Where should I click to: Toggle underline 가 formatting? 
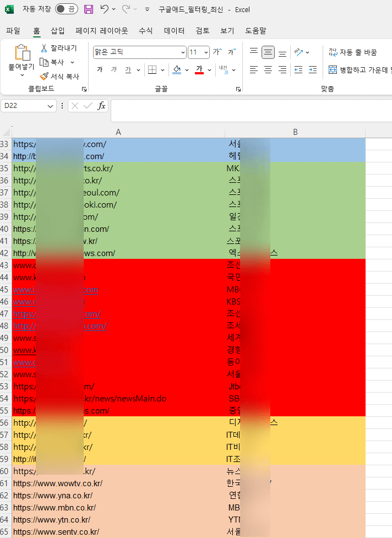[x=128, y=69]
